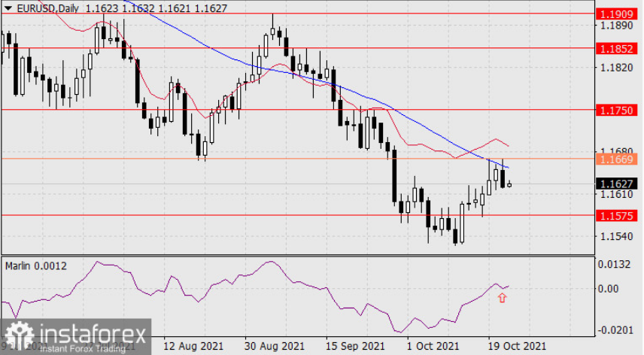Click the instaforex gear logo
The image size is (644, 355).
19,336
